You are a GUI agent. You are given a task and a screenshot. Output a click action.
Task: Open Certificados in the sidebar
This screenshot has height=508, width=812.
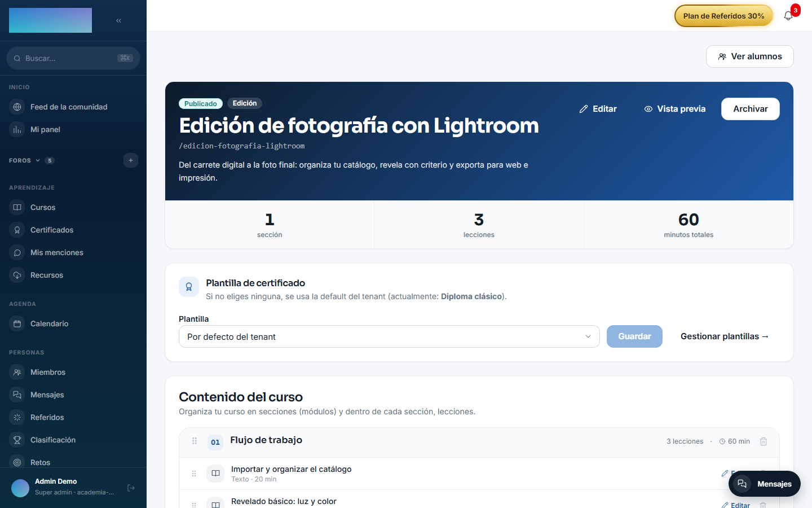(73, 230)
